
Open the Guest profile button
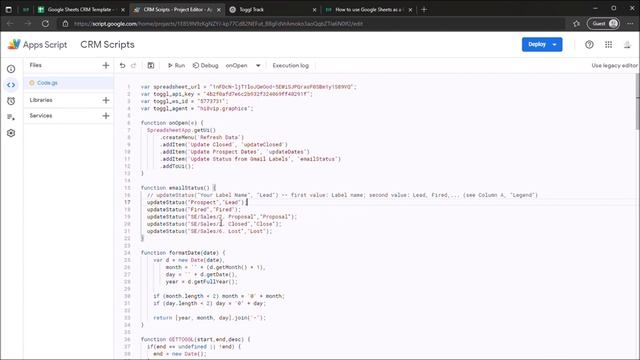click(x=604, y=24)
